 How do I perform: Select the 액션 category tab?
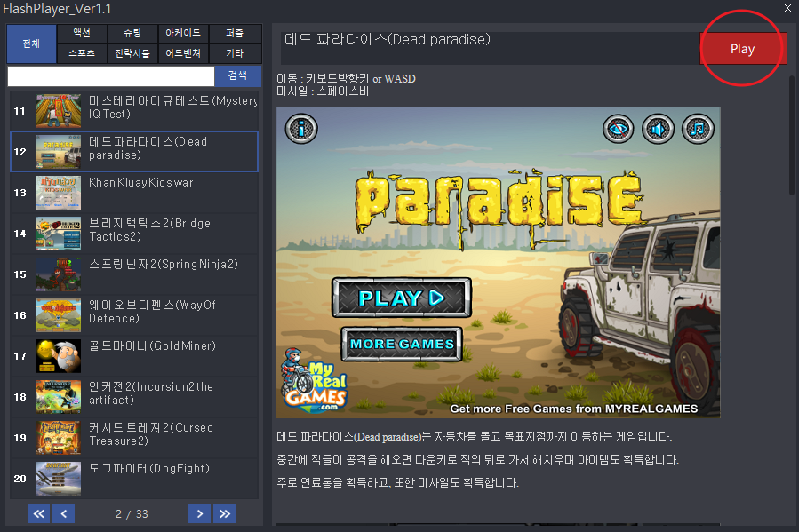(x=82, y=33)
